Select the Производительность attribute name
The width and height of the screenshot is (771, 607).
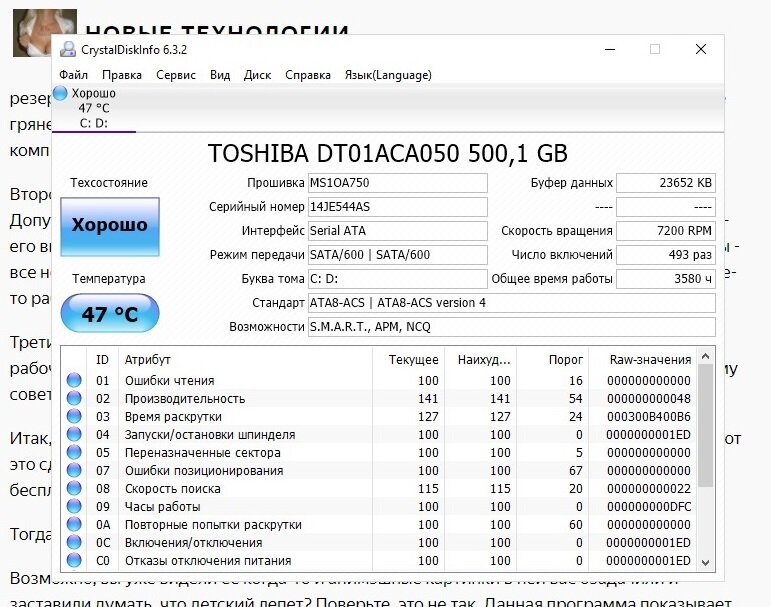[x=185, y=398]
